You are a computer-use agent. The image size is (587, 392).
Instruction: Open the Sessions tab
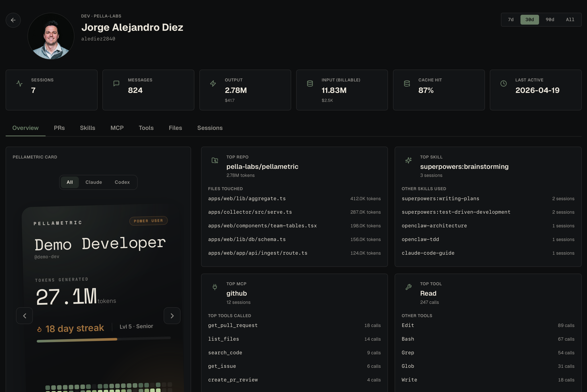point(210,128)
